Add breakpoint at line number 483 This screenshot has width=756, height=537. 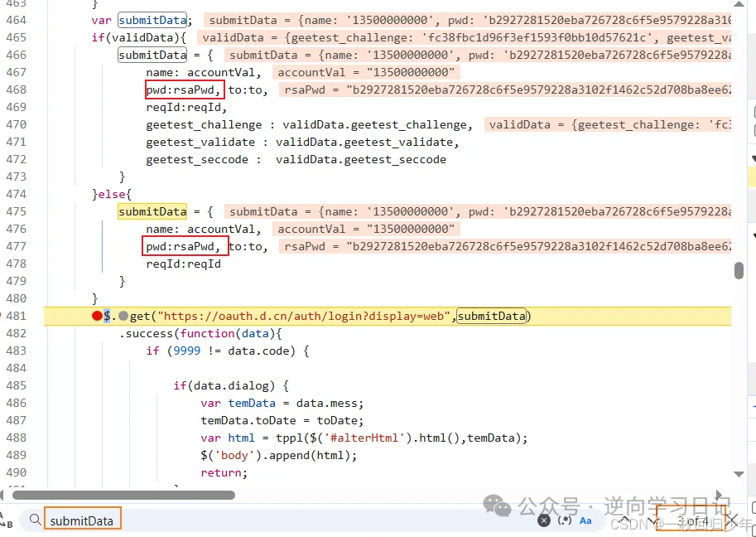point(17,351)
